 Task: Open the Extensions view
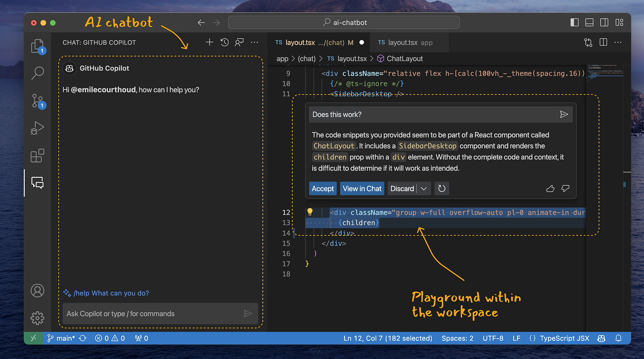(x=38, y=156)
